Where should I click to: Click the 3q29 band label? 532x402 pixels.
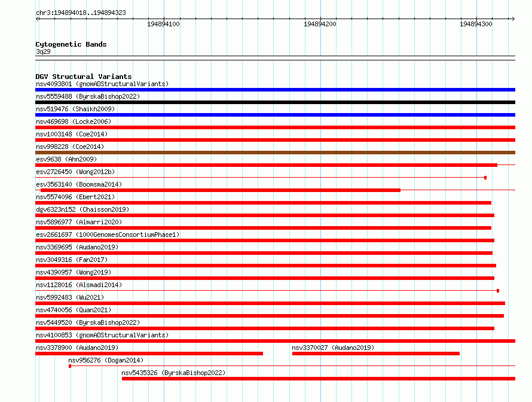point(43,51)
